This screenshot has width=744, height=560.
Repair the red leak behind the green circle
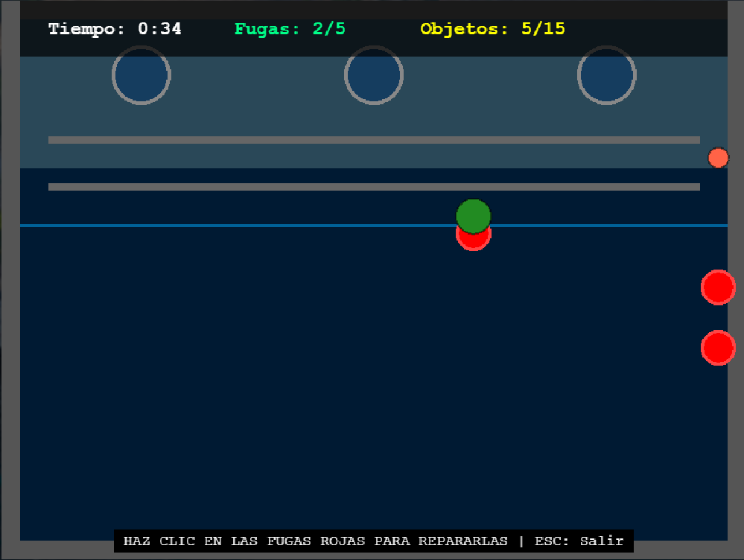click(x=474, y=243)
